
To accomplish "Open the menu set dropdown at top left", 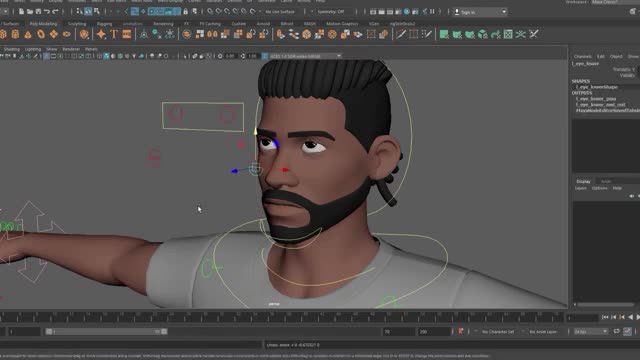I will 4,12.
